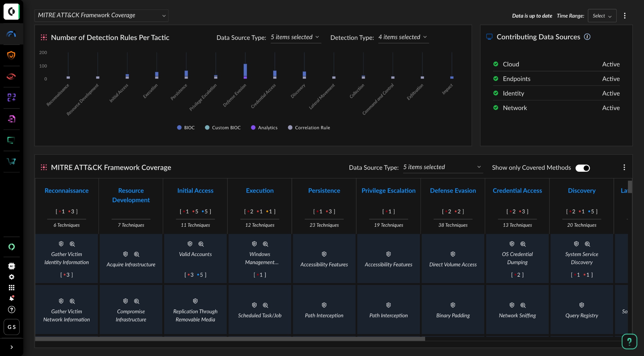Open the apps grid icon in sidebar
644x356 pixels.
[12, 288]
